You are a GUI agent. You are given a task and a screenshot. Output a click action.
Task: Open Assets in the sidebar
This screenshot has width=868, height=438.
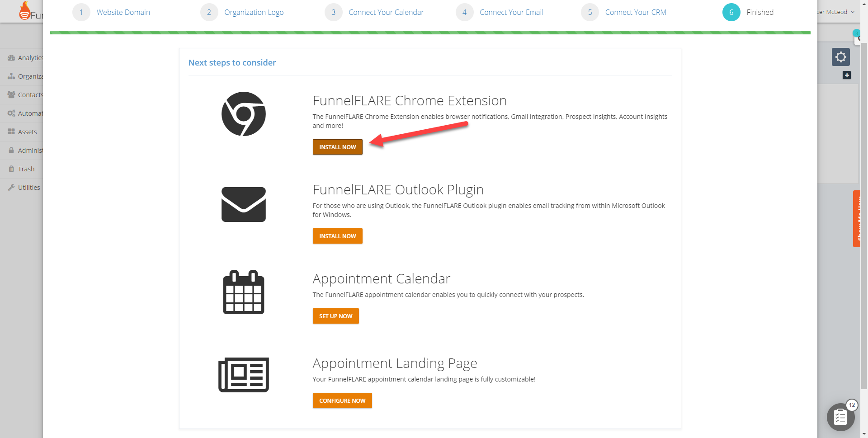coord(22,132)
